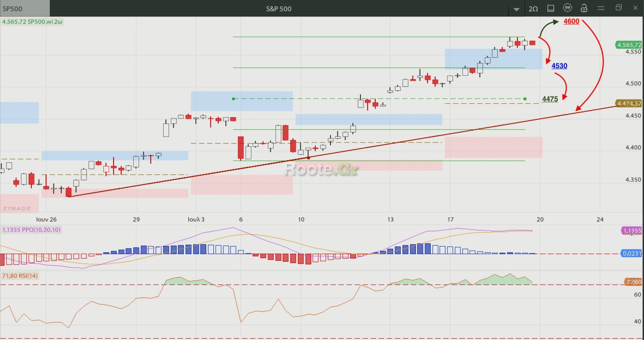Viewport: 644px width, 340px height.
Task: Open the PPO(10,30,10) indicator label
Action: [32, 230]
